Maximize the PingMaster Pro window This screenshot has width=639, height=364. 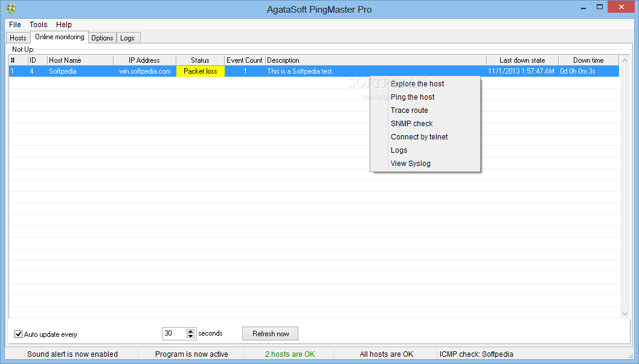[x=600, y=7]
